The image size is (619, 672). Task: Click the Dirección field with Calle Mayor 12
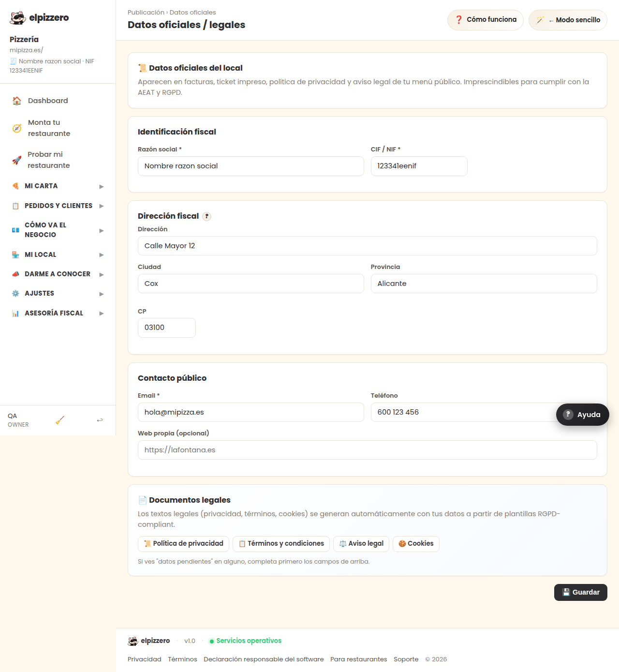[368, 246]
